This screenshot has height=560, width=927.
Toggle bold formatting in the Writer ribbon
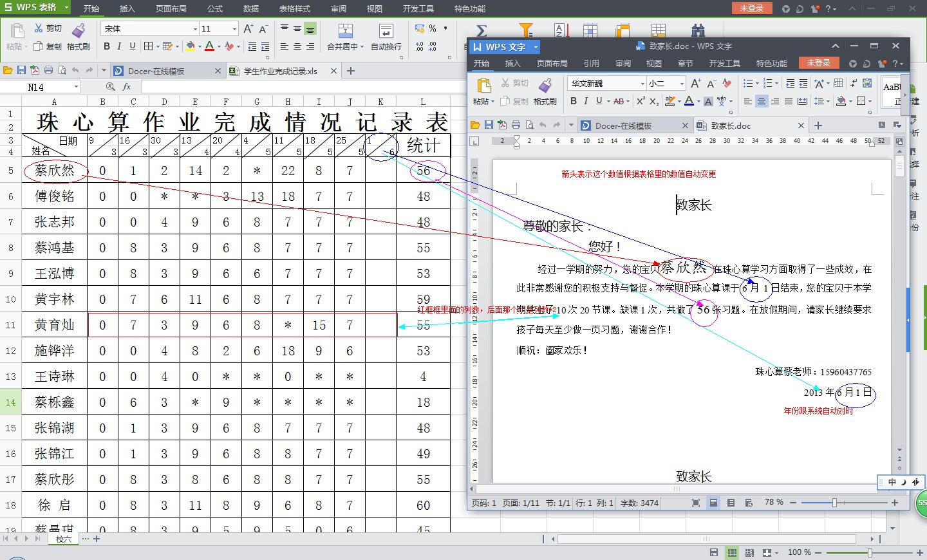click(573, 100)
